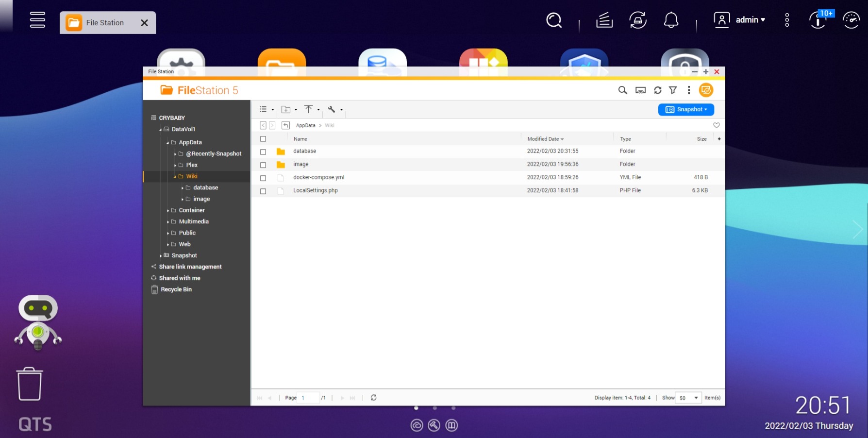This screenshot has width=868, height=438.
Task: Open the notifications bell in top bar
Action: coord(671,20)
